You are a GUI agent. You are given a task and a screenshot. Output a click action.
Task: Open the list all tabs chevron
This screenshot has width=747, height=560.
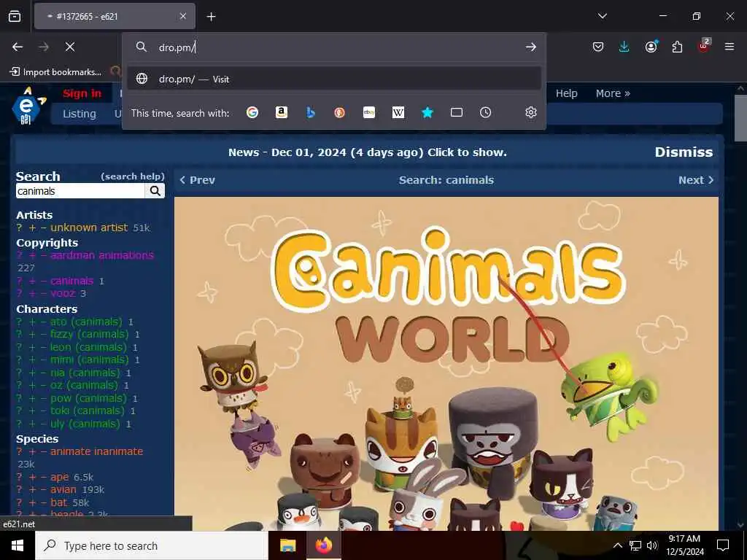tap(602, 16)
